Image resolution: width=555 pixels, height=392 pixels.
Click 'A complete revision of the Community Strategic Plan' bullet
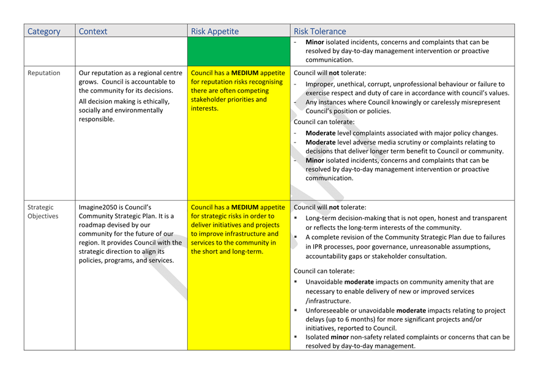pyautogui.click(x=405, y=246)
